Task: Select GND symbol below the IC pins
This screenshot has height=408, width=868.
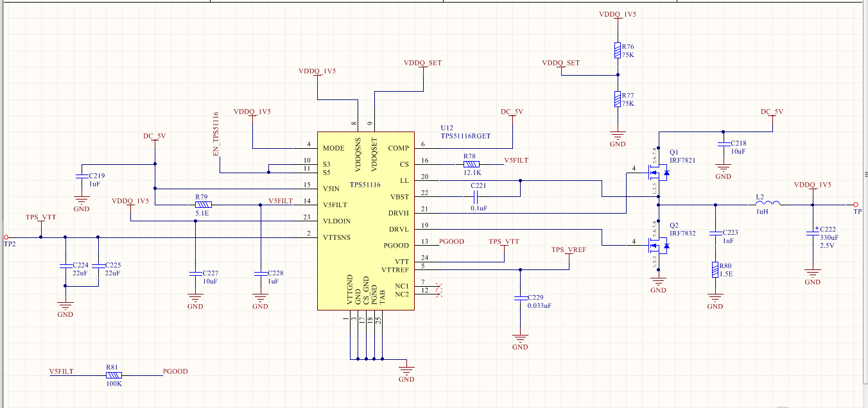Action: 406,374
